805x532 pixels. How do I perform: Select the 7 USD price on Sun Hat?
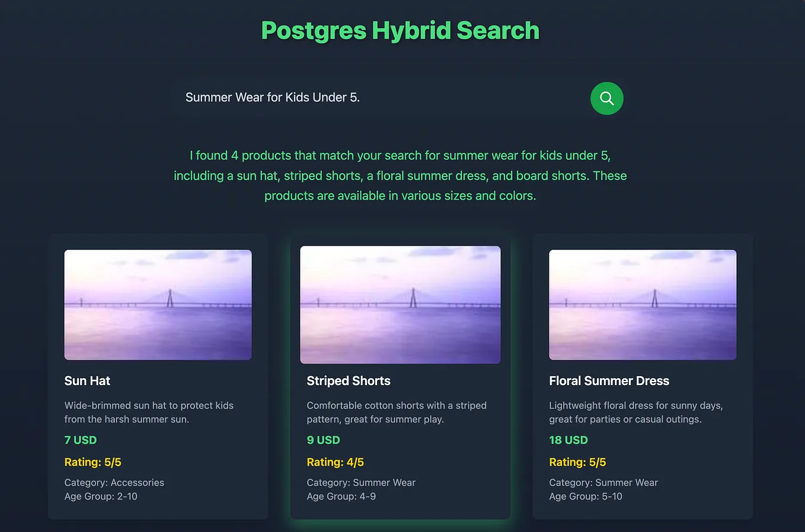80,440
